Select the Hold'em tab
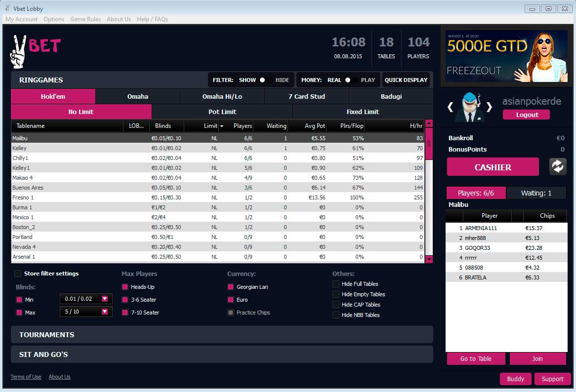 (x=53, y=97)
